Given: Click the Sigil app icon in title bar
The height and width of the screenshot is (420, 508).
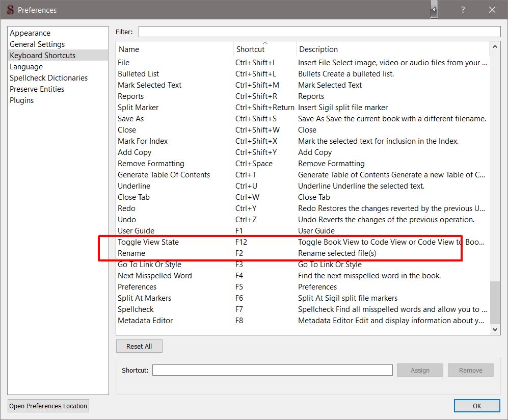Looking at the screenshot, I should click(x=10, y=10).
